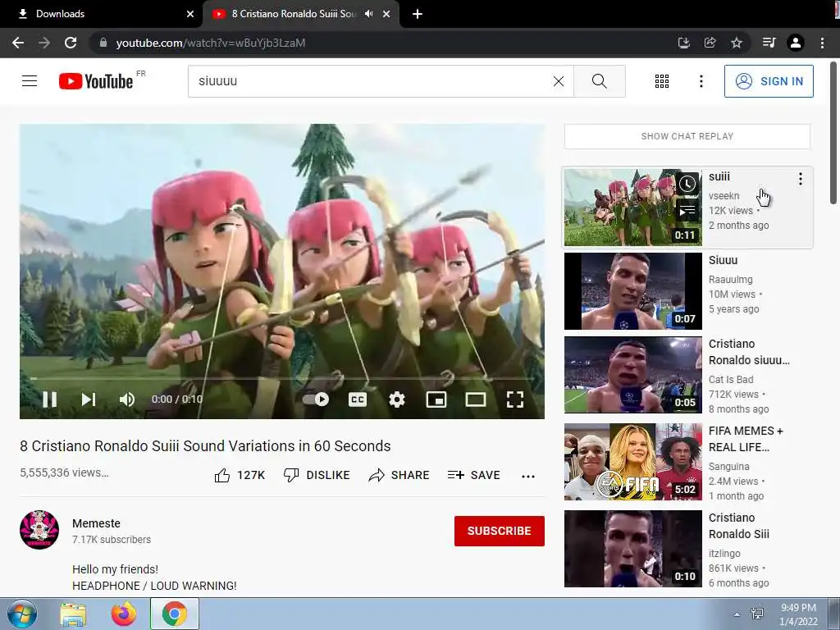
Task: Open Cristiano Ronaldo siuuu title link
Action: point(749,352)
